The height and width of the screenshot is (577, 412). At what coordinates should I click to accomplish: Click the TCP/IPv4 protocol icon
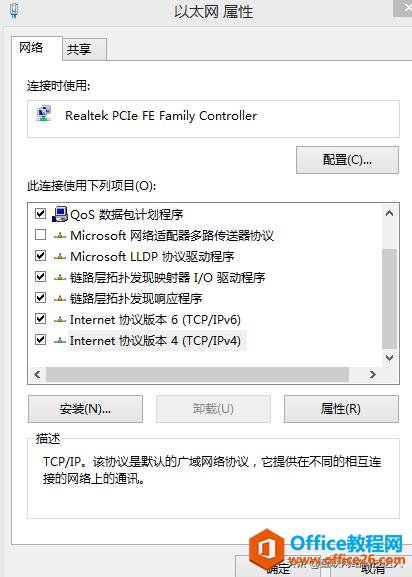point(60,341)
